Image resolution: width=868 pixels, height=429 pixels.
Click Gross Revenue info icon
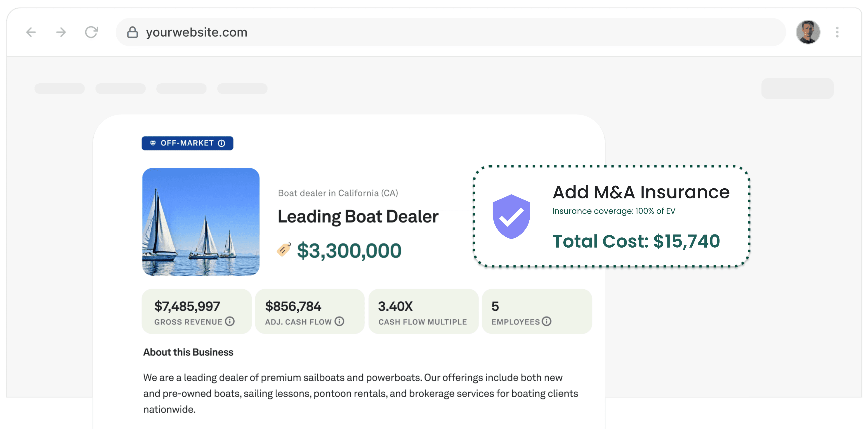click(230, 321)
